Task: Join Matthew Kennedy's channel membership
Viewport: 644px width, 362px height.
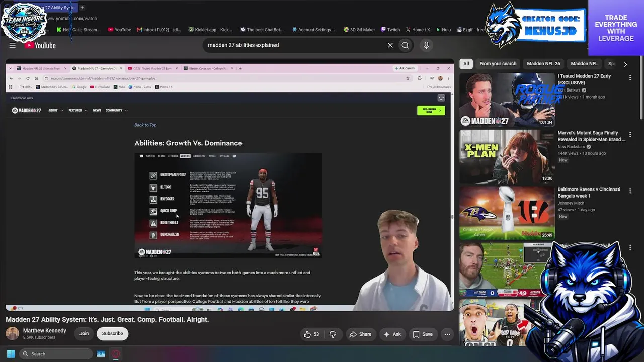Action: [x=84, y=333]
